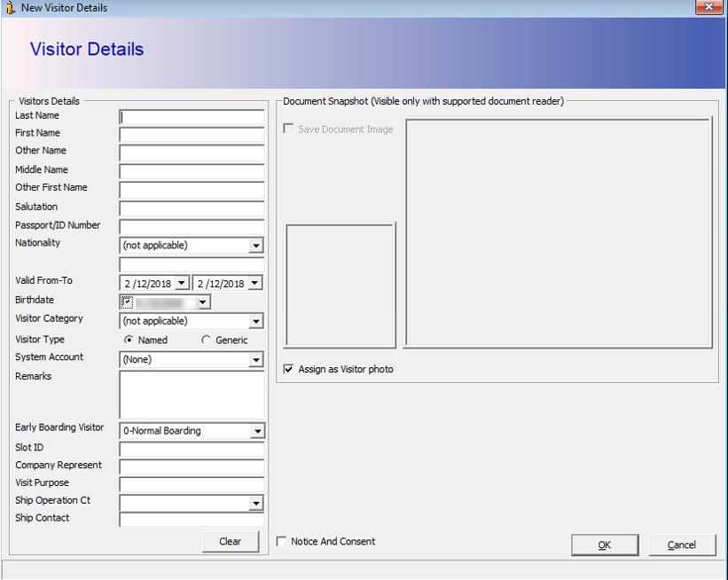Toggle the Birthdate enable checkbox
The height and width of the screenshot is (580, 728).
coord(127,302)
